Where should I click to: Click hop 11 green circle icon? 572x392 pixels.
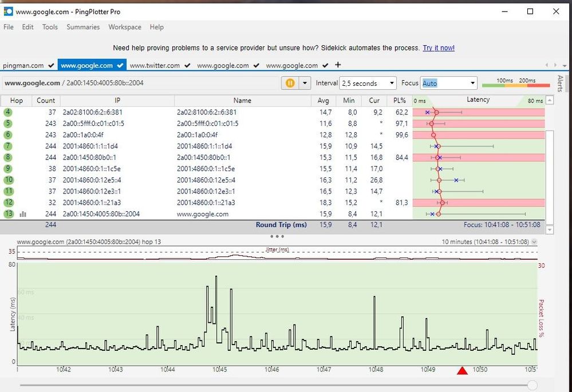(9, 191)
